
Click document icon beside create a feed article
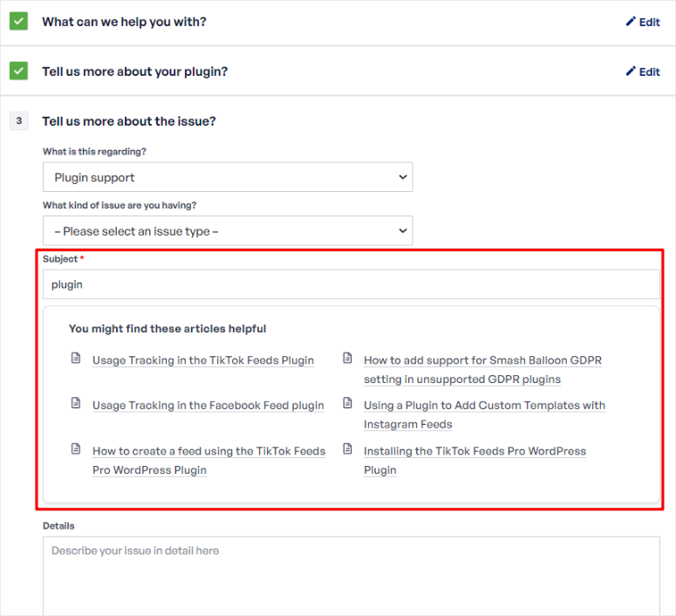pos(76,449)
